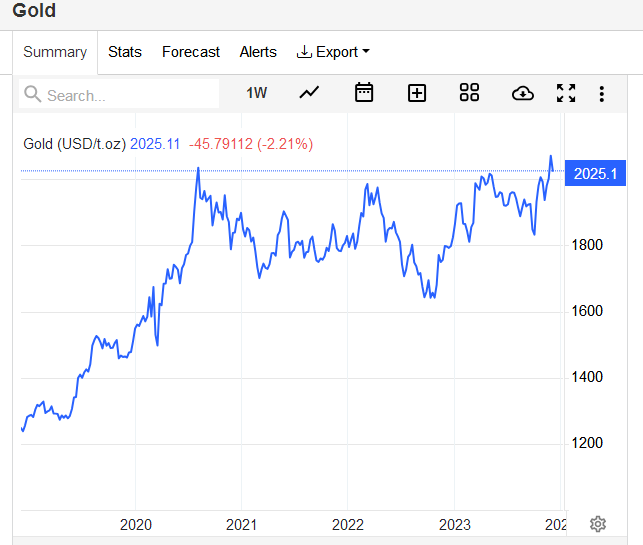Open the grid layout icon
Screen dimensions: 643x545
coord(469,92)
